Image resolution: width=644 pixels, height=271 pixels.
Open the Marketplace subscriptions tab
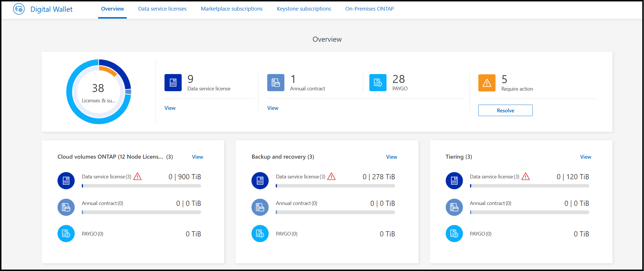(x=232, y=9)
